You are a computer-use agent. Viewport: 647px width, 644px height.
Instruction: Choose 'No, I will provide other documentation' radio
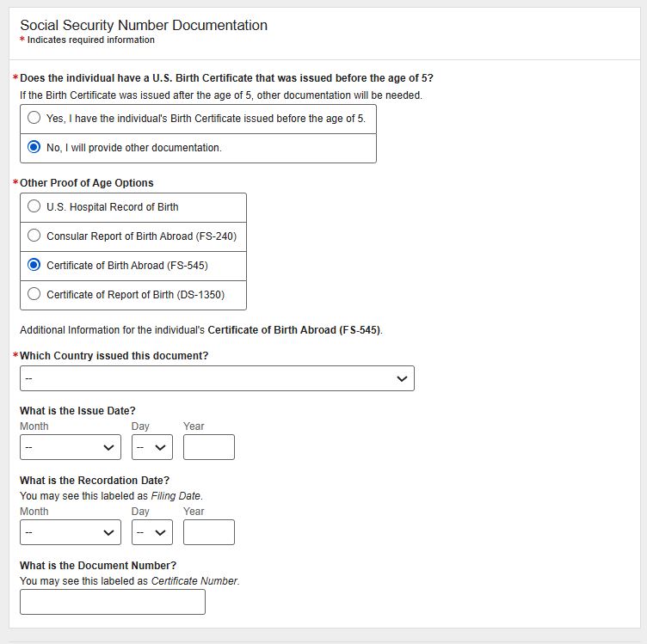pos(34,148)
